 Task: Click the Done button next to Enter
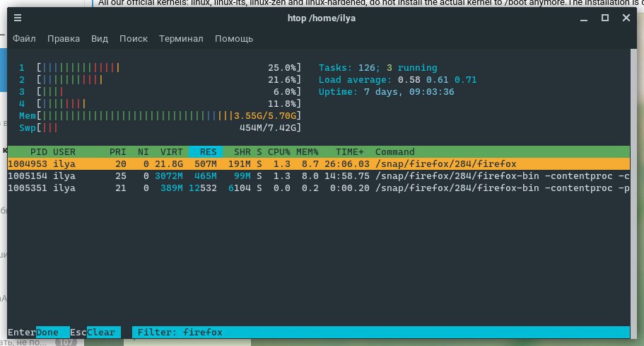tap(52, 332)
